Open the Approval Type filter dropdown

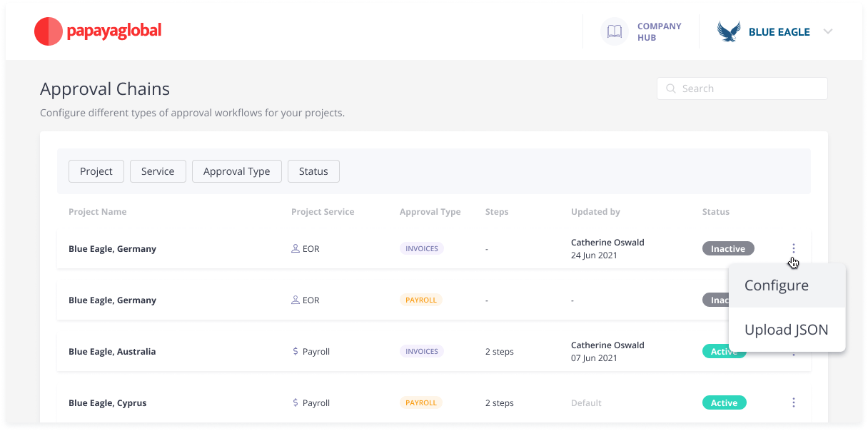236,171
